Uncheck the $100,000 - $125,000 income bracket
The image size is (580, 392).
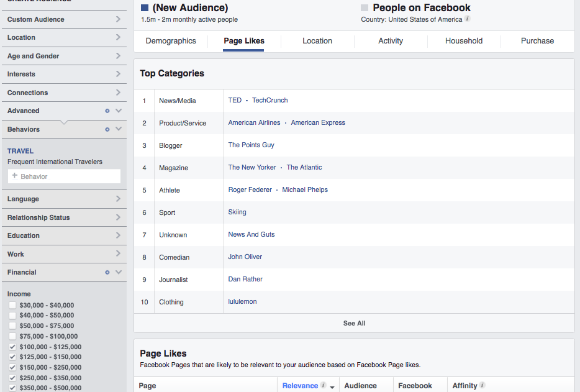[12, 347]
